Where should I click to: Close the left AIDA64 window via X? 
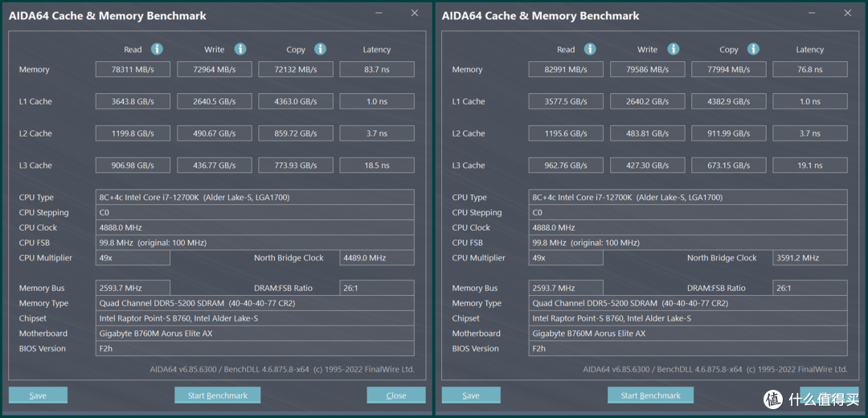coord(415,14)
